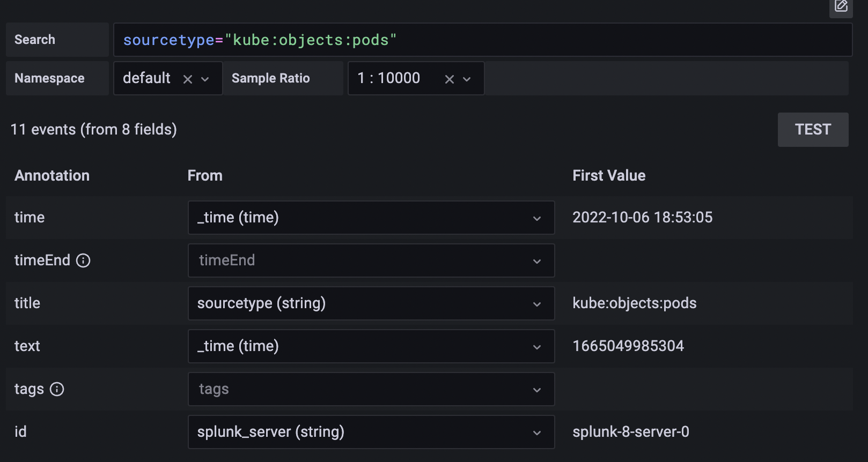Click the Sample Ratio label
This screenshot has height=462, width=868.
click(271, 78)
